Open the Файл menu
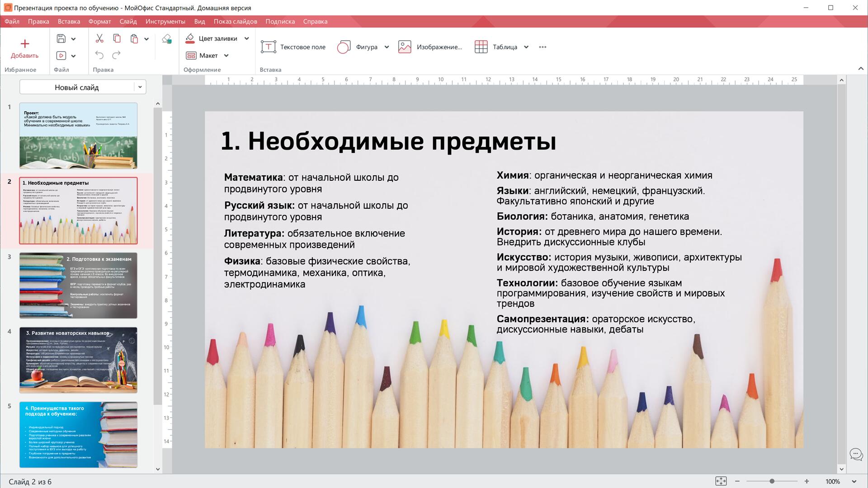Screen dimensions: 868x488 click(12, 21)
